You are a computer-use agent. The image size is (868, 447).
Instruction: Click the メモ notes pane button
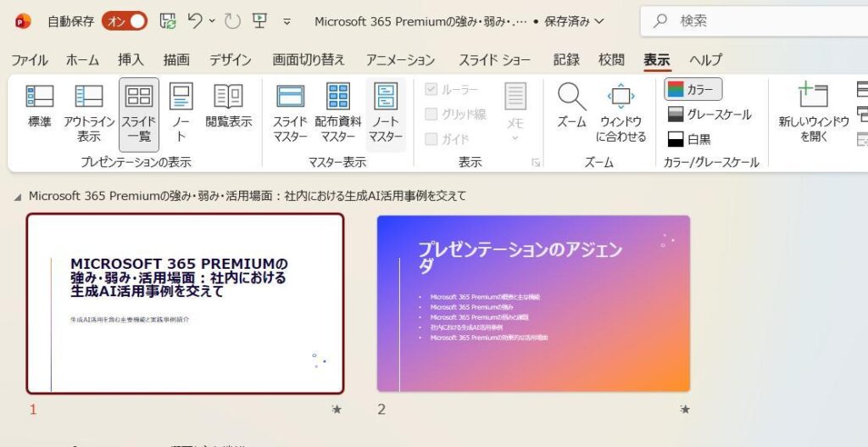click(x=515, y=113)
